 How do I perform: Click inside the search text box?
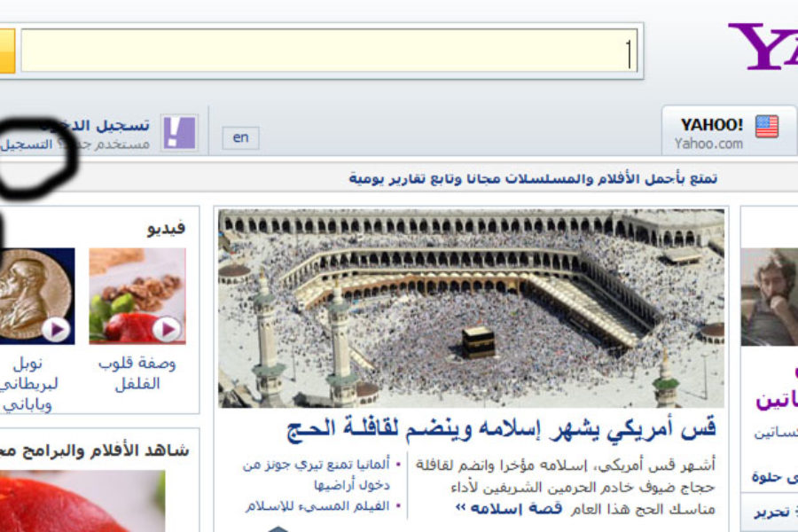pyautogui.click(x=328, y=51)
